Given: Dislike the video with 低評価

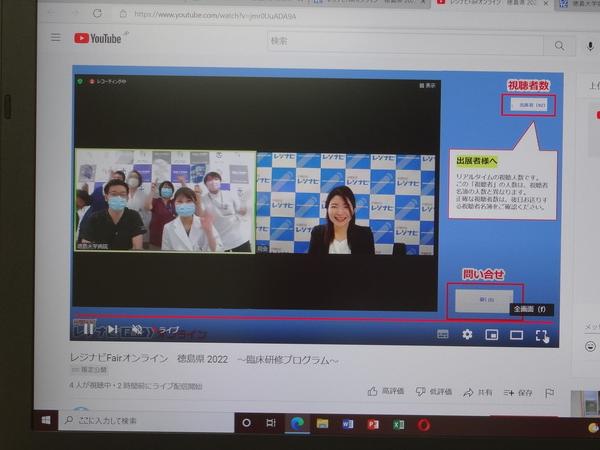Looking at the screenshot, I should point(434,391).
